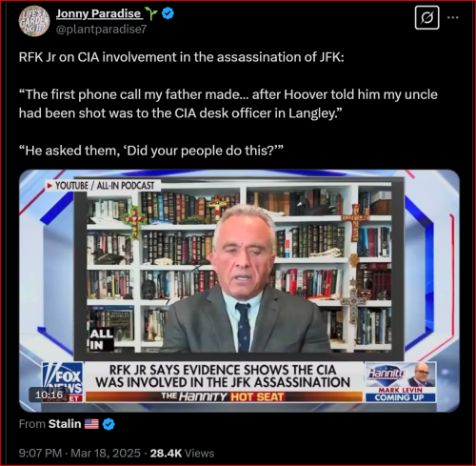The image size is (476, 466).
Task: Click the US flag emoji beside Stalin
Action: click(91, 424)
